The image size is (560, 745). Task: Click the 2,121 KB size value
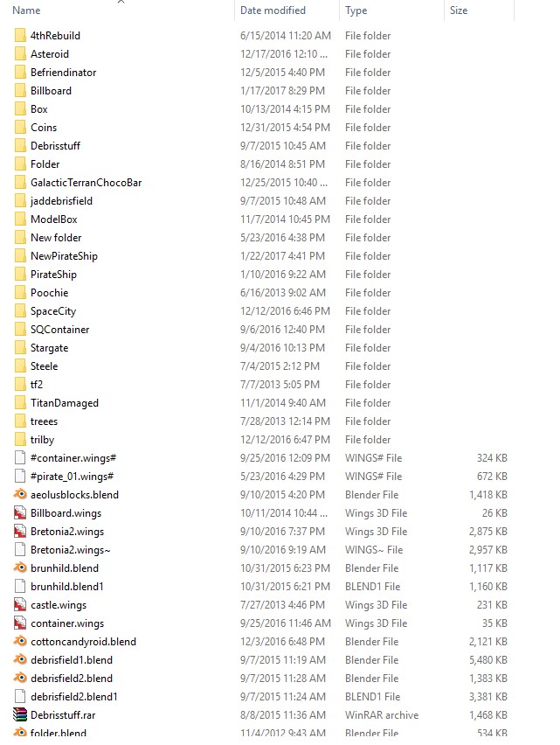[x=487, y=642]
